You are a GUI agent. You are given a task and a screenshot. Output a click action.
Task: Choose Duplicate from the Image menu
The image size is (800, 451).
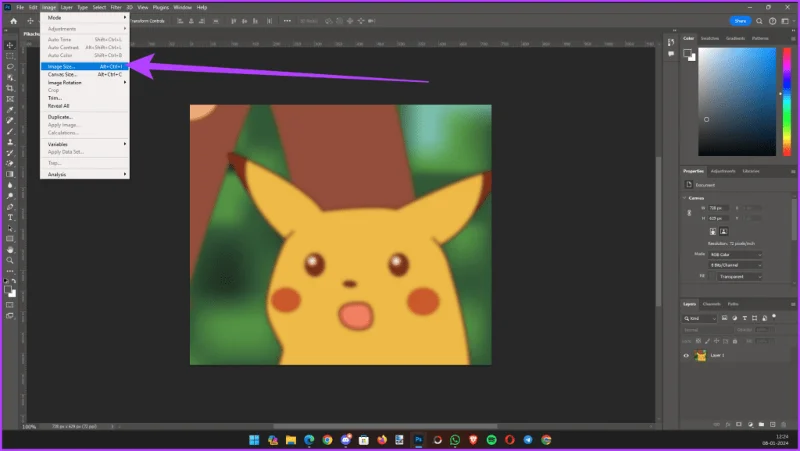[85, 117]
